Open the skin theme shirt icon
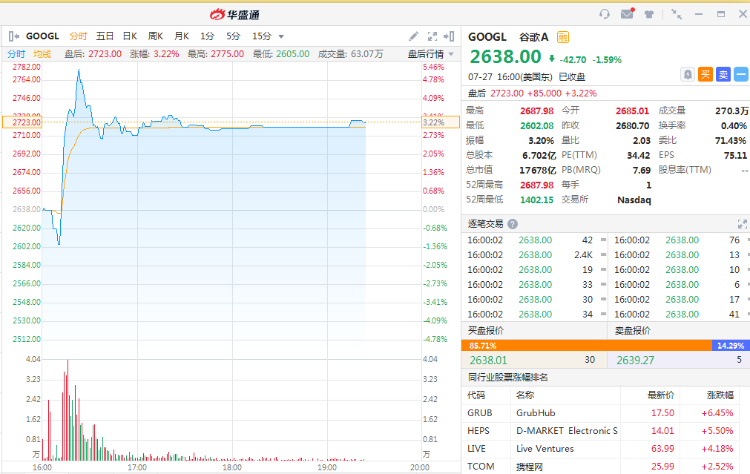Image resolution: width=750 pixels, height=474 pixels. [x=649, y=14]
